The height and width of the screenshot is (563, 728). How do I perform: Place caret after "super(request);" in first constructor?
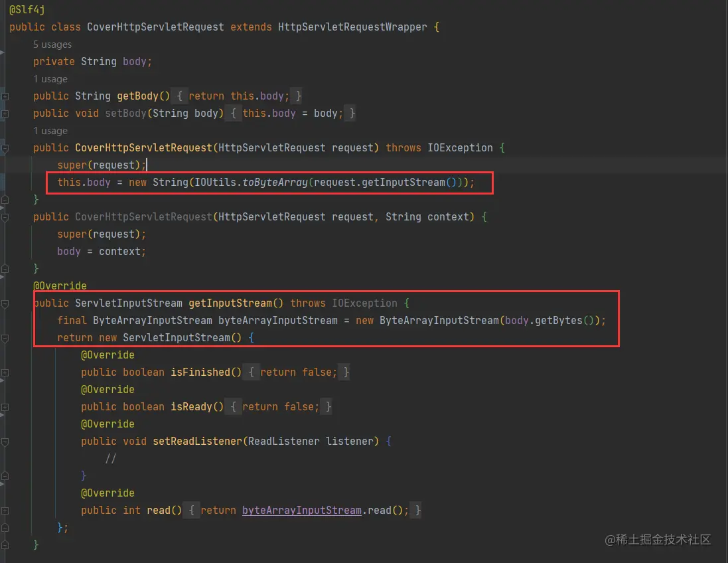147,165
